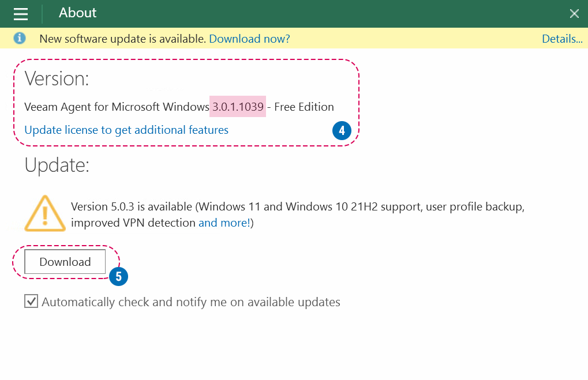Screen dimensions: 588x380
Task: Click the blue number 4 callout badge
Action: (342, 131)
